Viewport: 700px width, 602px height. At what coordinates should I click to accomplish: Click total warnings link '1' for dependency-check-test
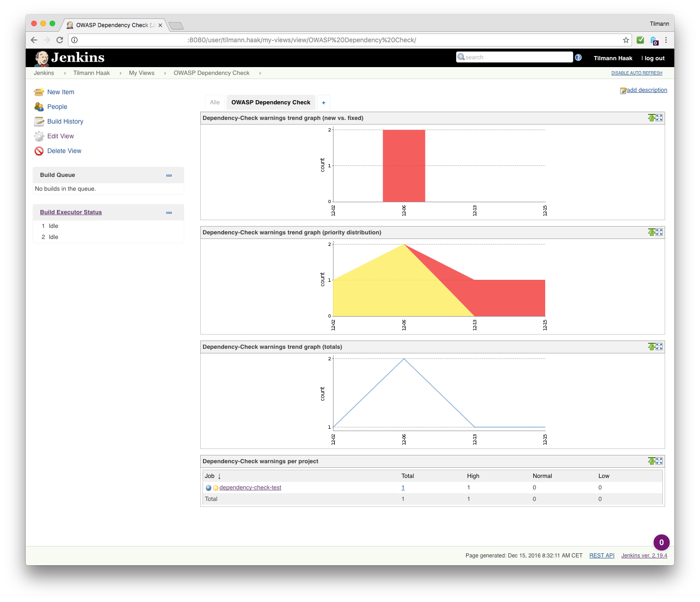tap(403, 488)
